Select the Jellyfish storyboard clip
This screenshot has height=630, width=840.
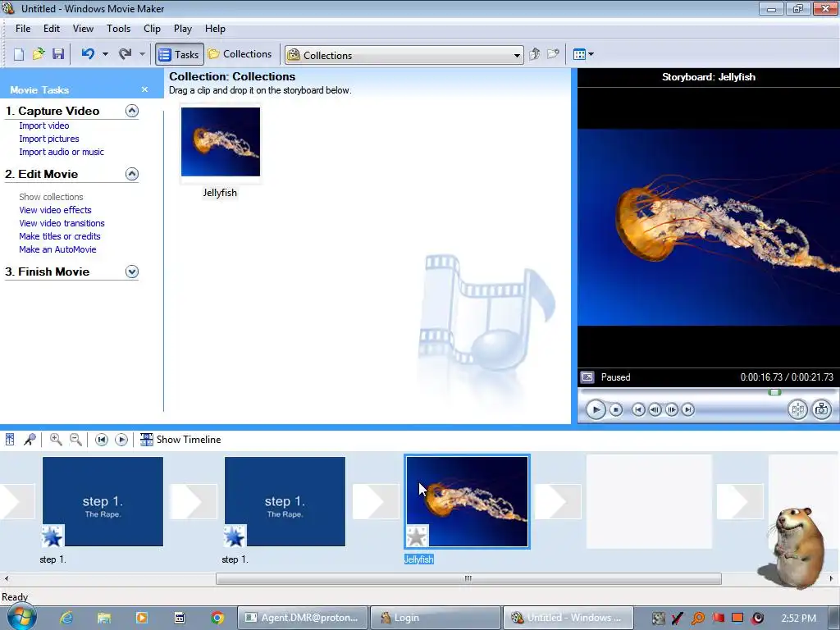click(467, 501)
